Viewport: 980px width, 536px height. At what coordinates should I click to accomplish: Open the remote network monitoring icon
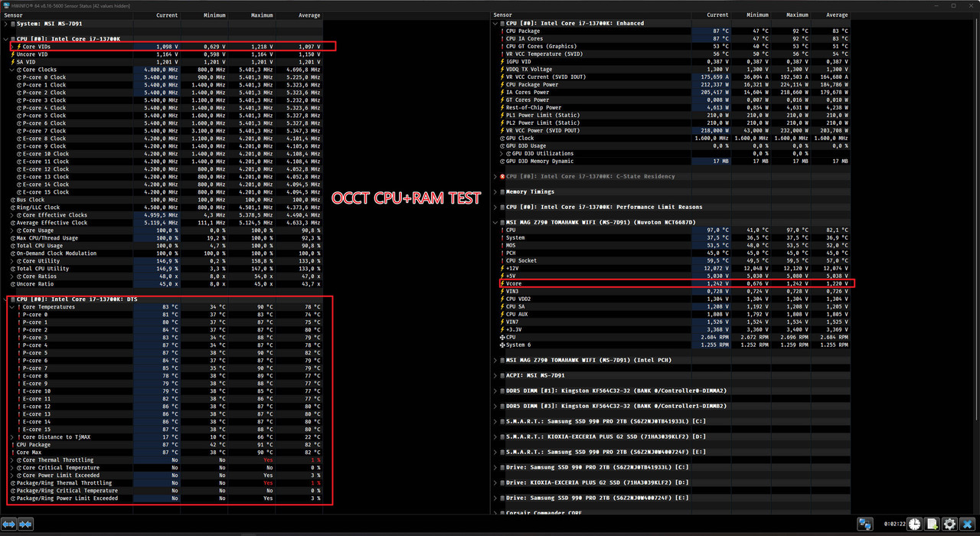(864, 525)
